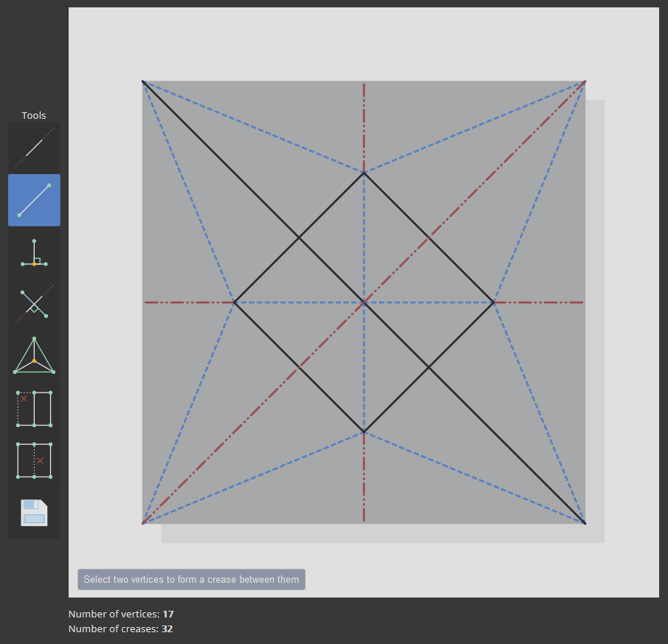
Task: Click the right vertex of inner diamond
Action: coord(494,302)
